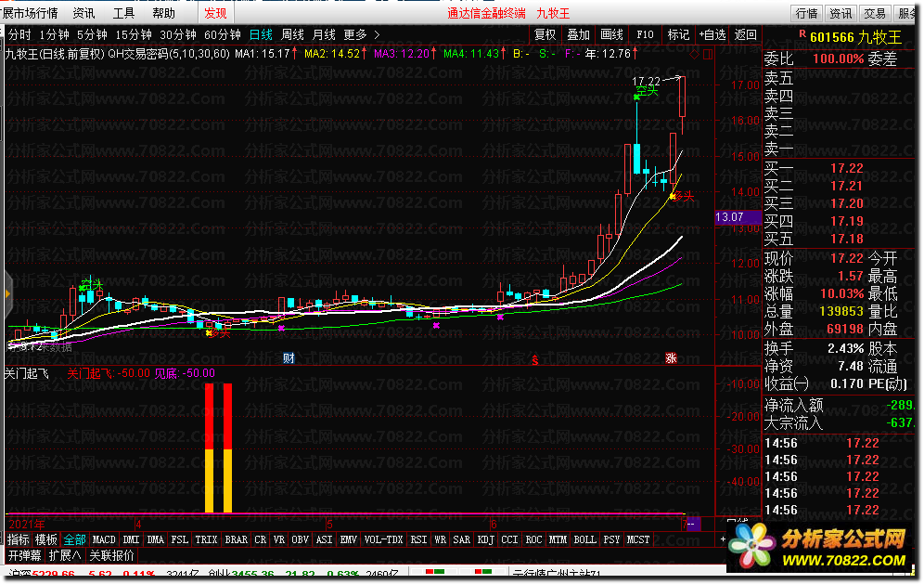
Task: Select the 5分钟 period
Action: pyautogui.click(x=93, y=34)
